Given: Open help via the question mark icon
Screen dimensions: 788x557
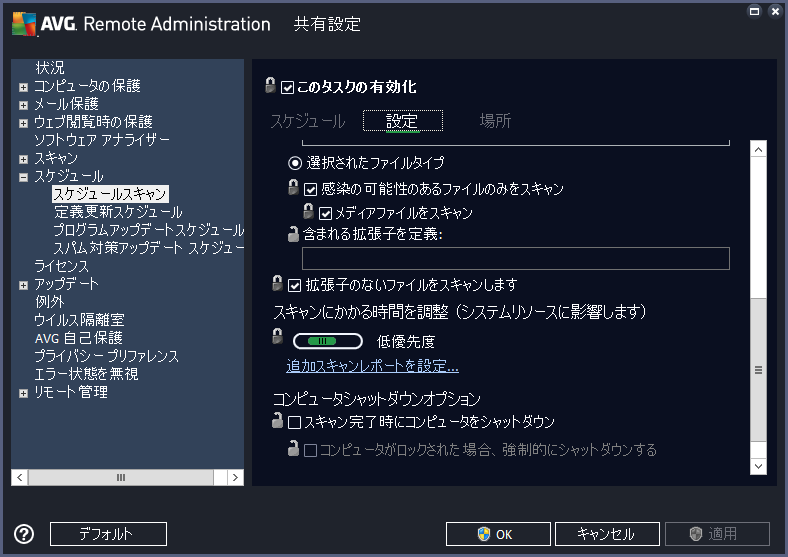Looking at the screenshot, I should pos(24,534).
